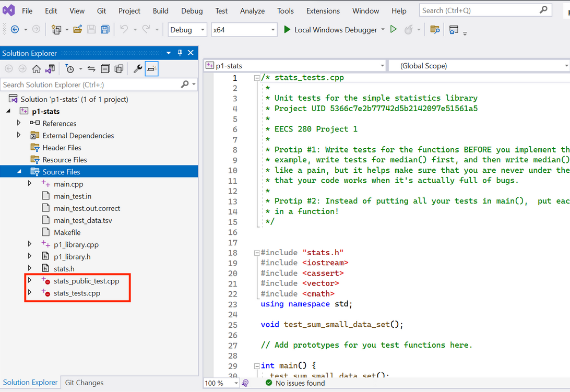Image resolution: width=570 pixels, height=392 pixels.
Task: Click the Open File folder icon
Action: 77,30
